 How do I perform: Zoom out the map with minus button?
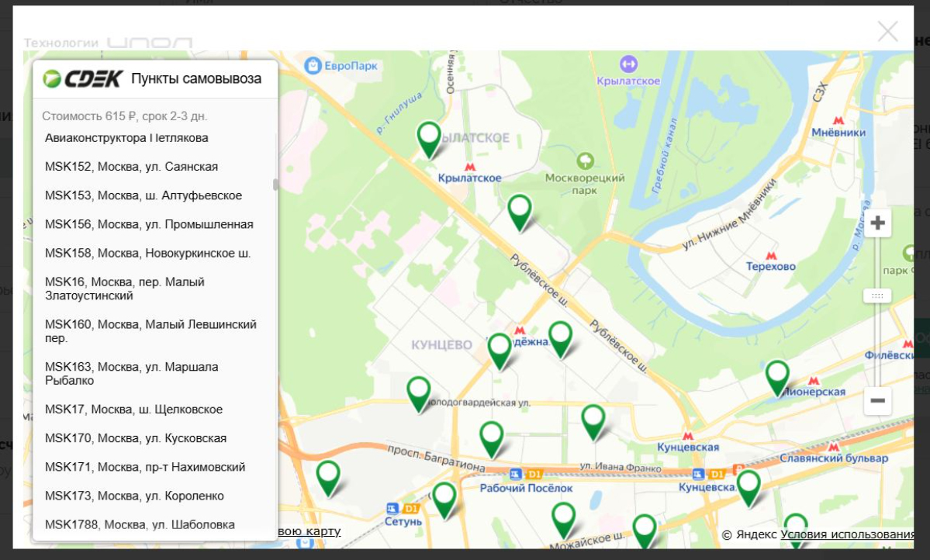(877, 400)
